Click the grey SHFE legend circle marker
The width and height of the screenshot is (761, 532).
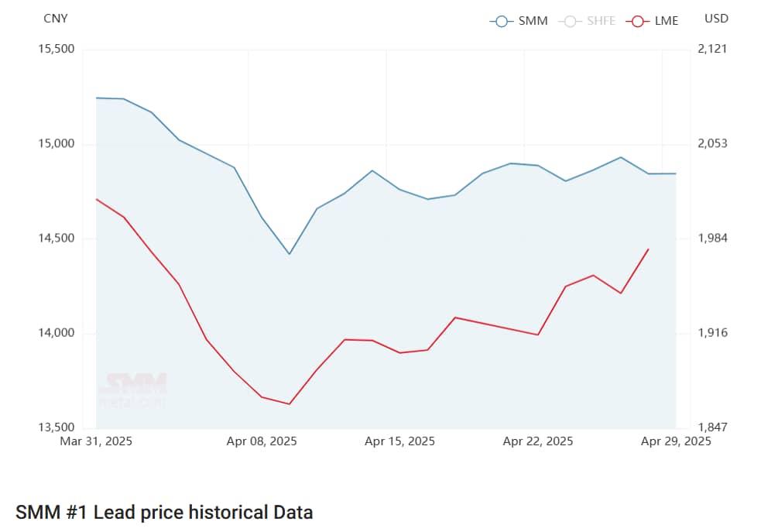(569, 21)
